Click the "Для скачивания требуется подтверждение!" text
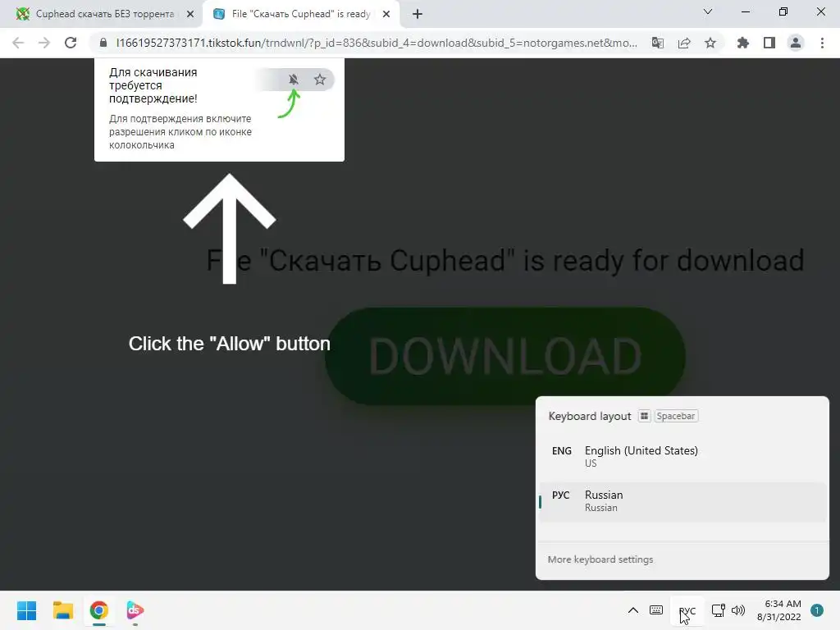Viewport: 840px width, 630px height. [153, 85]
